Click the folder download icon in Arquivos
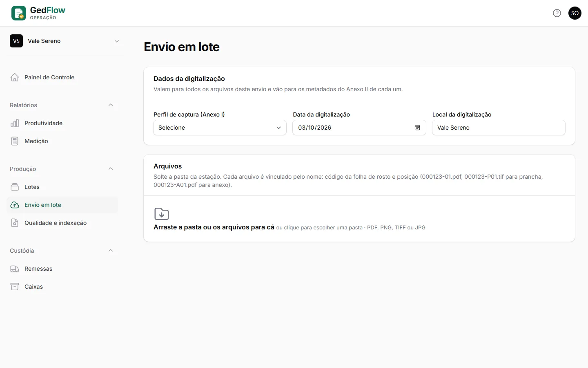 [x=162, y=214]
